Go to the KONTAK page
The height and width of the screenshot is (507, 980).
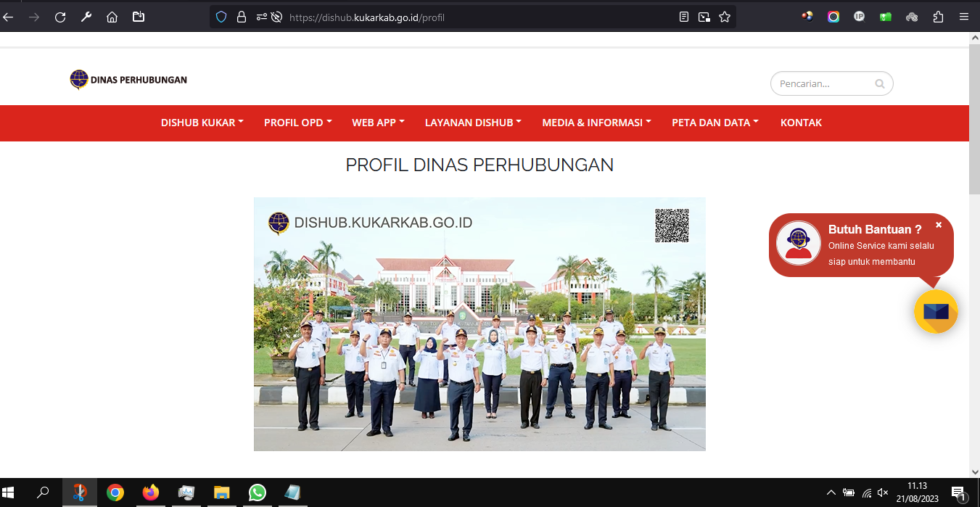[801, 123]
